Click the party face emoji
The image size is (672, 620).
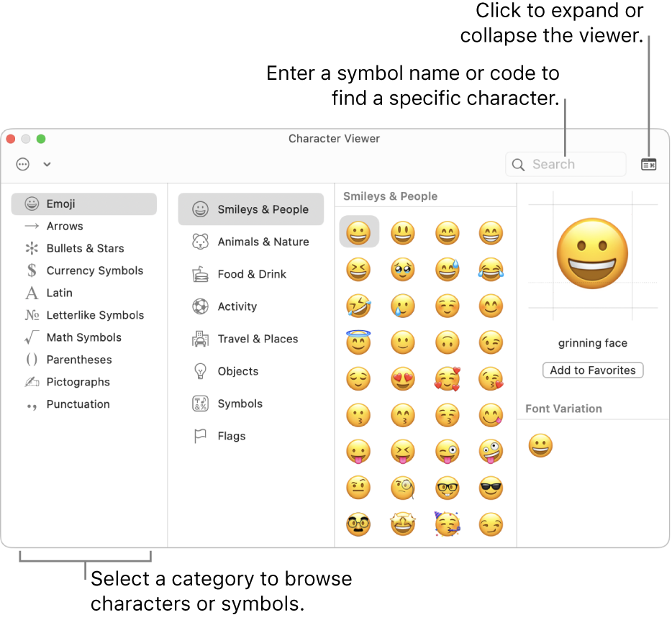click(448, 524)
